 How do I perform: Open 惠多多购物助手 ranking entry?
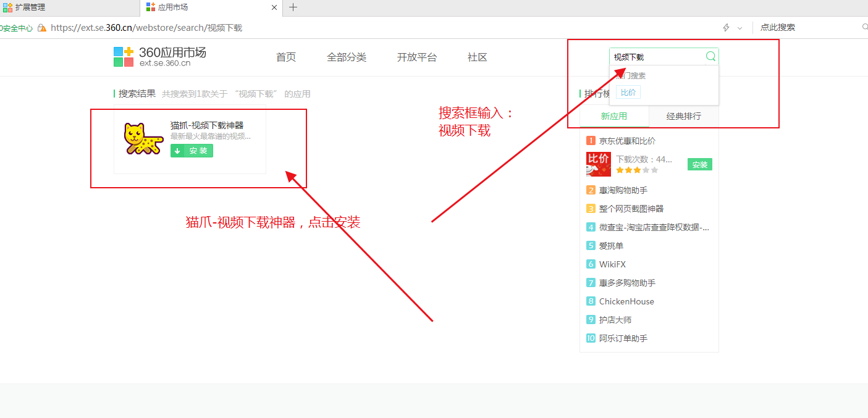627,283
